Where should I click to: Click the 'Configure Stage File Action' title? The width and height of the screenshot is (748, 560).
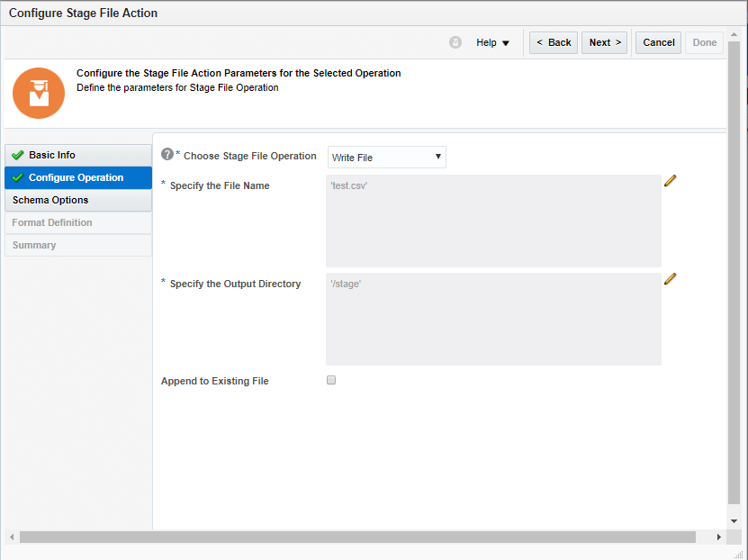click(83, 13)
